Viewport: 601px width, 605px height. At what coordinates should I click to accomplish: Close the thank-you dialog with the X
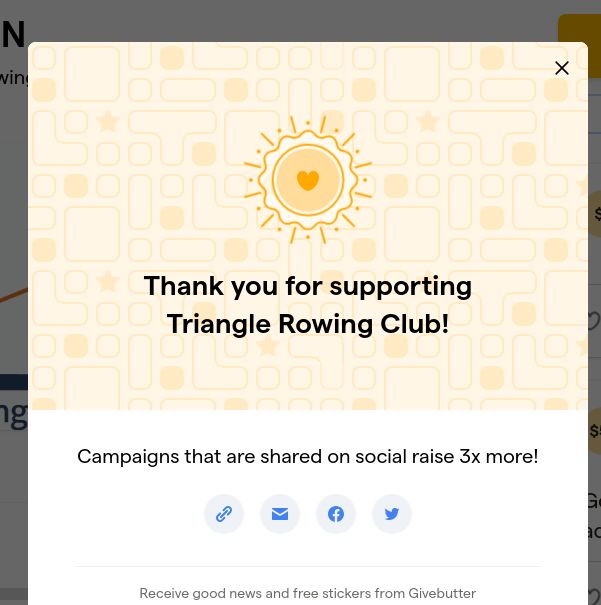point(562,68)
